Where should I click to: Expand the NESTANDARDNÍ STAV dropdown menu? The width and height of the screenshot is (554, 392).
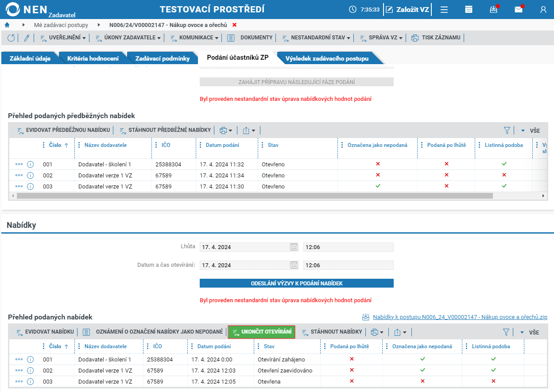coord(317,38)
